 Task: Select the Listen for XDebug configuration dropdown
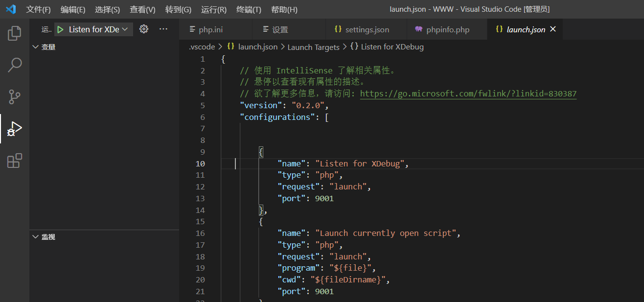pos(93,29)
